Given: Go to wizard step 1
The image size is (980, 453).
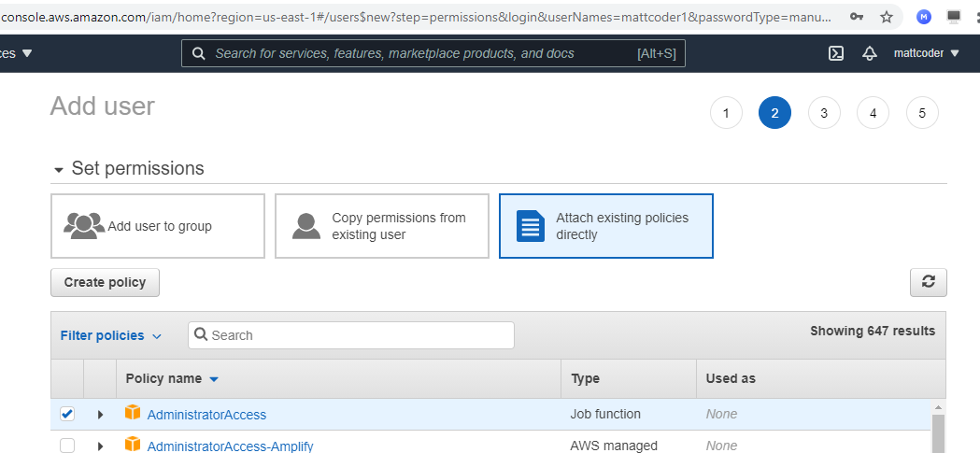Looking at the screenshot, I should (726, 113).
